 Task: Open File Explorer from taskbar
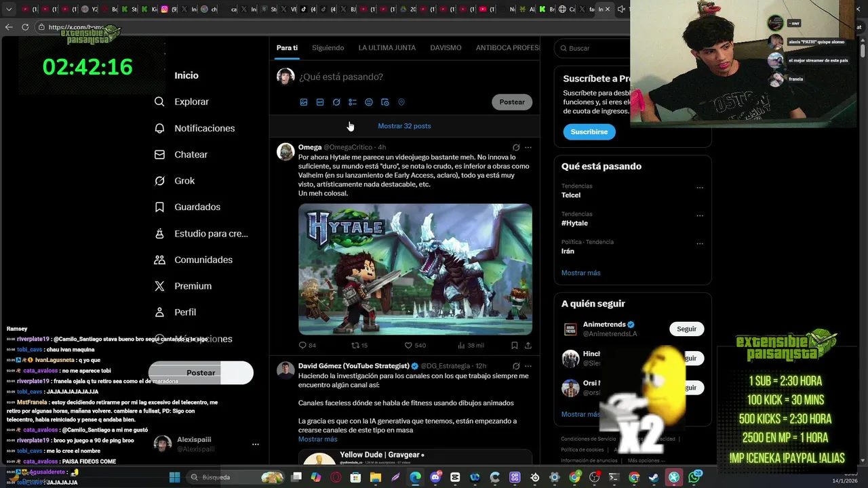[x=376, y=477]
